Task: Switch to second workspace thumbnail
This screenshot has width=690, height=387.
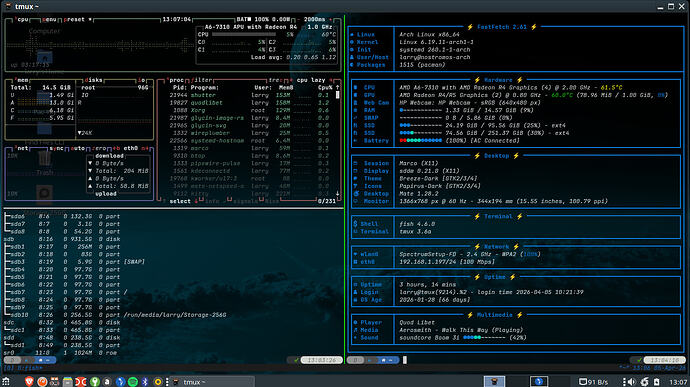Action: [539, 381]
